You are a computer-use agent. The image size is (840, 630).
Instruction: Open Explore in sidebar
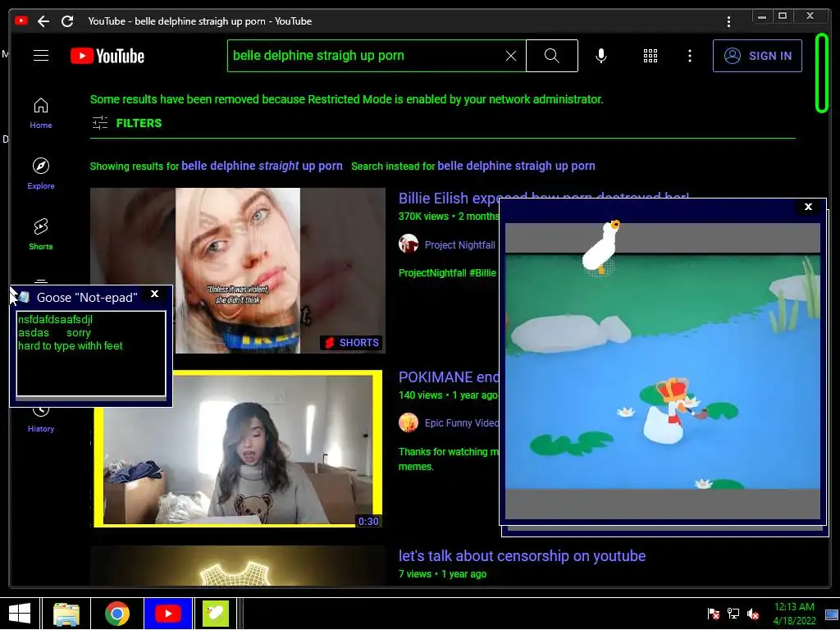point(41,174)
